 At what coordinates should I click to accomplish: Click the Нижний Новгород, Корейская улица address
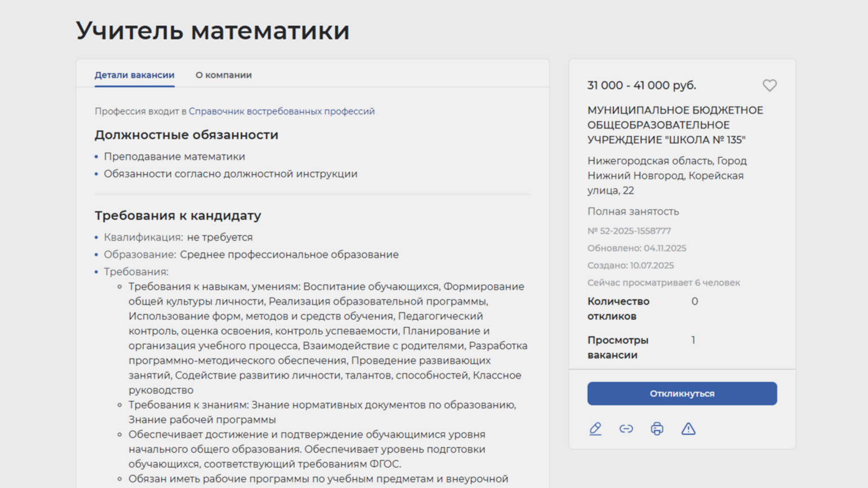coord(666,176)
